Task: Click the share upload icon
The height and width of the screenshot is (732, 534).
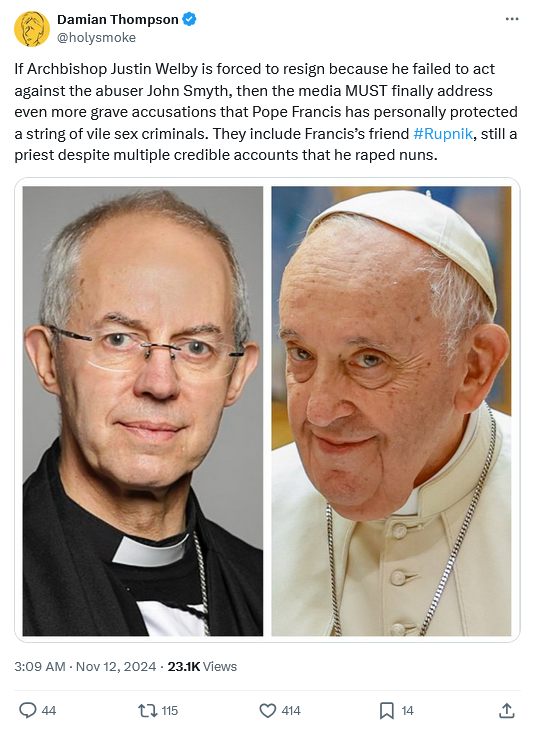Action: pos(506,711)
